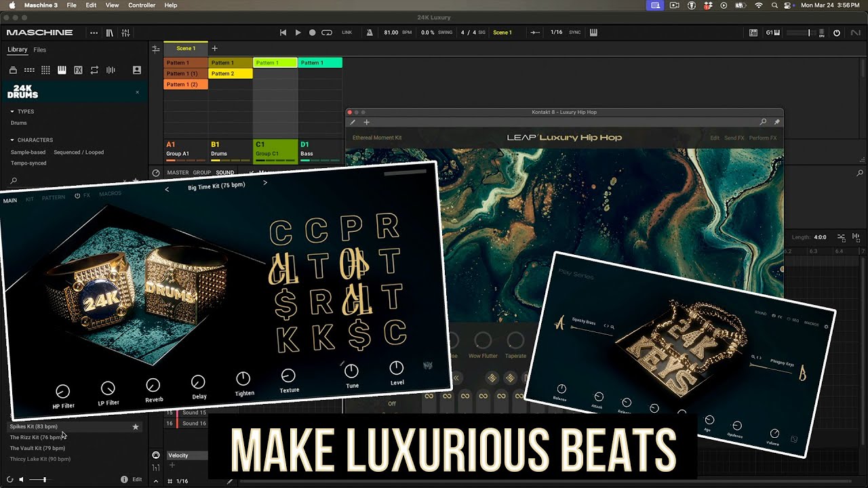The width and height of the screenshot is (868, 488).
Task: Select the Drums type tag
Action: pyautogui.click(x=19, y=123)
